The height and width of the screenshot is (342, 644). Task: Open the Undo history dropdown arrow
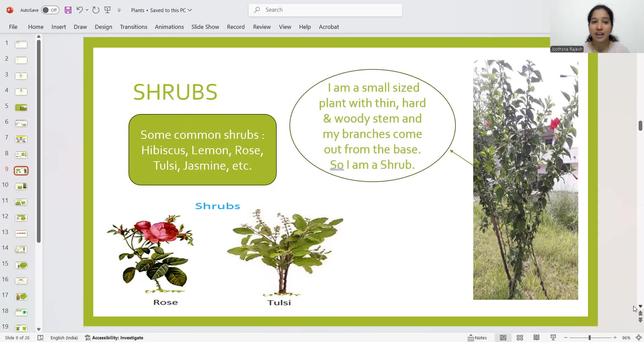pos(87,10)
